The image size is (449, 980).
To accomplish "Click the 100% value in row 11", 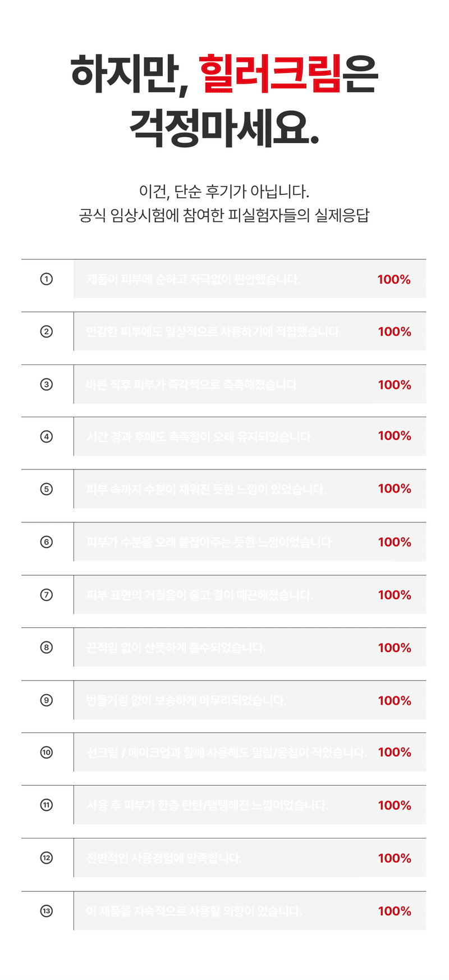I will coord(395,806).
